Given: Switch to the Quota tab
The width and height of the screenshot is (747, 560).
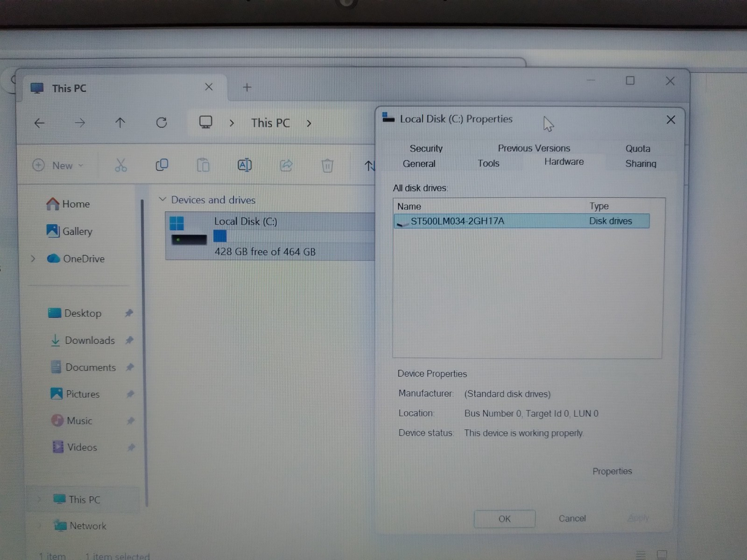Looking at the screenshot, I should (x=638, y=148).
